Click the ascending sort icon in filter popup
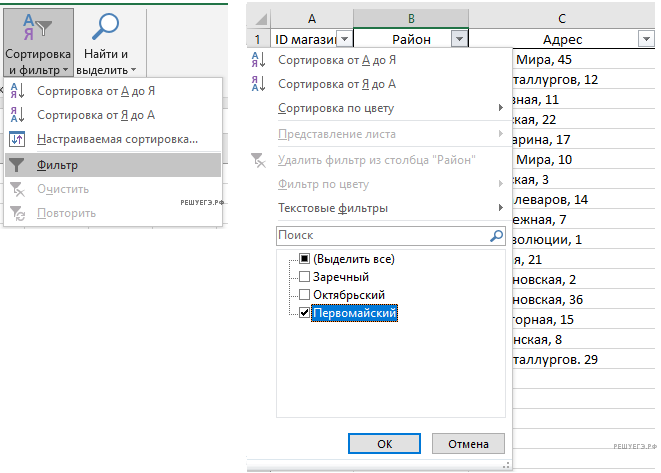 tap(258, 61)
